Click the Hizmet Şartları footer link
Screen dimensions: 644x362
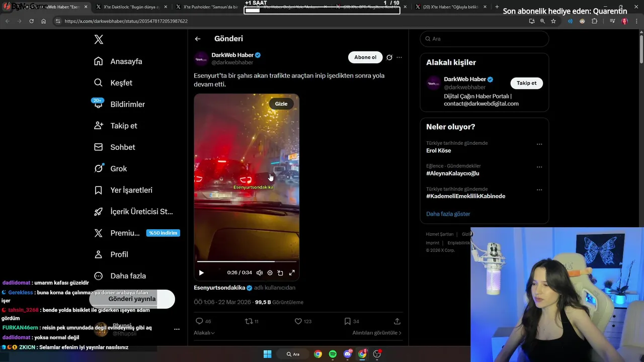click(440, 234)
